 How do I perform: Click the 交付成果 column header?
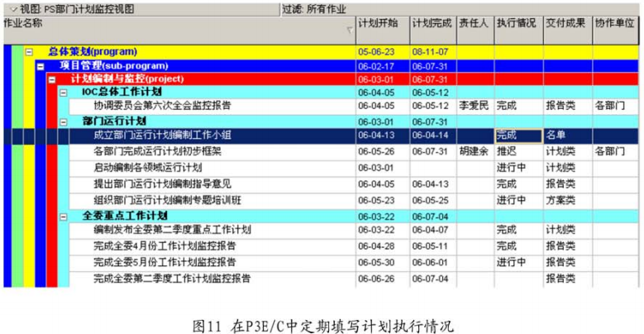click(x=566, y=23)
